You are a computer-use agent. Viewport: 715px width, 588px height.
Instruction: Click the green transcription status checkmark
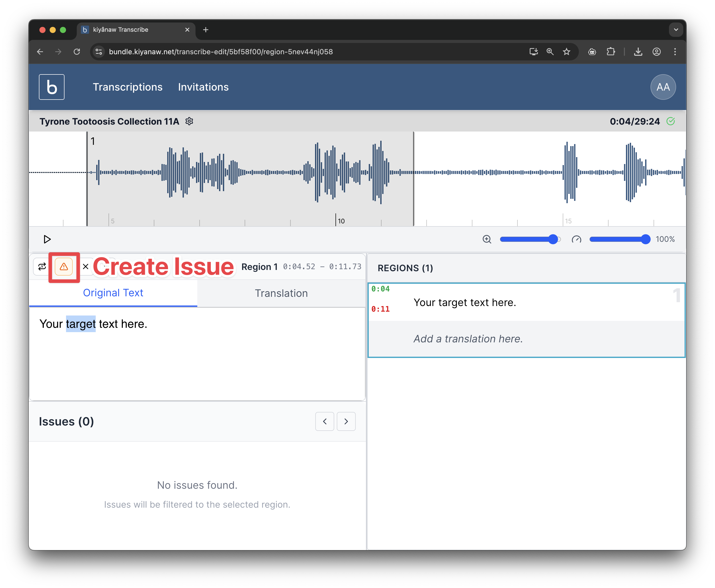tap(671, 121)
